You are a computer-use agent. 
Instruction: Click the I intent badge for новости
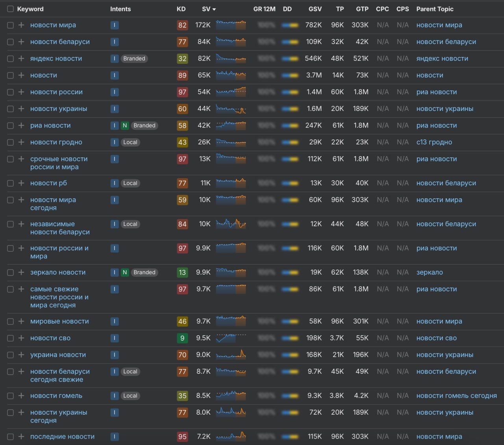point(115,76)
